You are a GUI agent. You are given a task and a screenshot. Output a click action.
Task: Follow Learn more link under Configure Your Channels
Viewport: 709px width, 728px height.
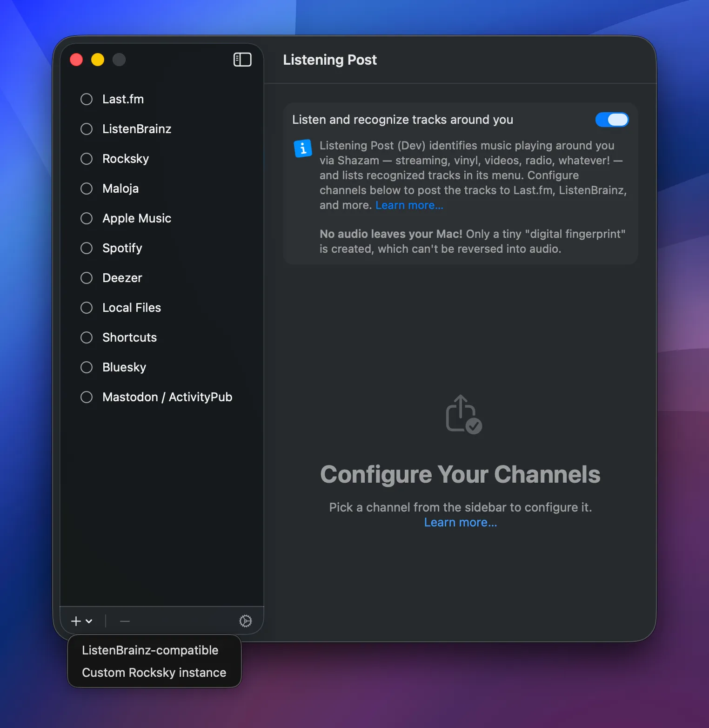[460, 522]
